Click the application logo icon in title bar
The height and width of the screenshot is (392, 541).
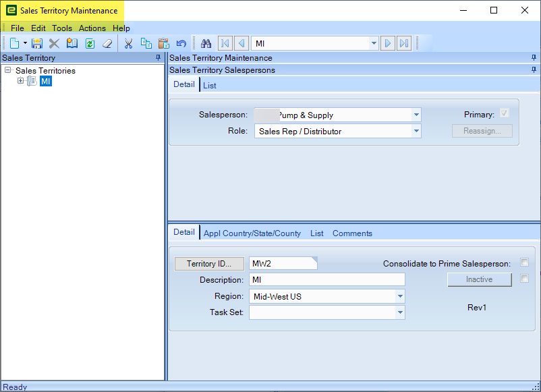(x=11, y=10)
